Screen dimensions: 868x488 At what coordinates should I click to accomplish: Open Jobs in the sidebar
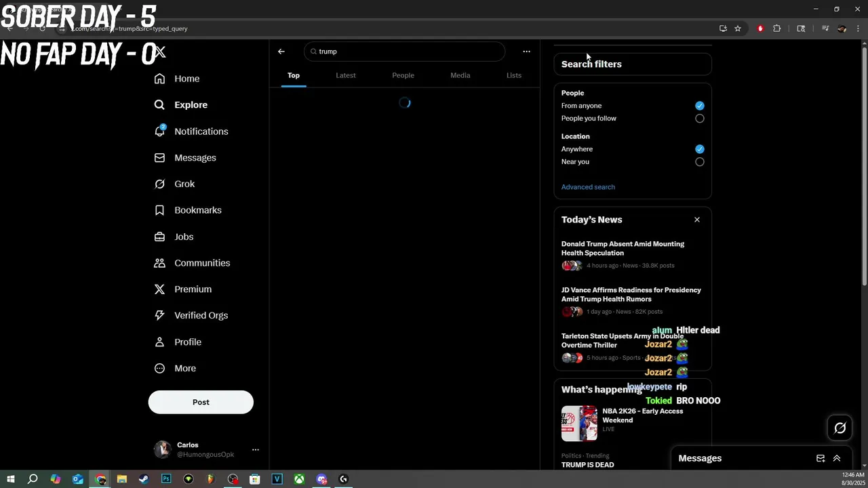point(174,237)
